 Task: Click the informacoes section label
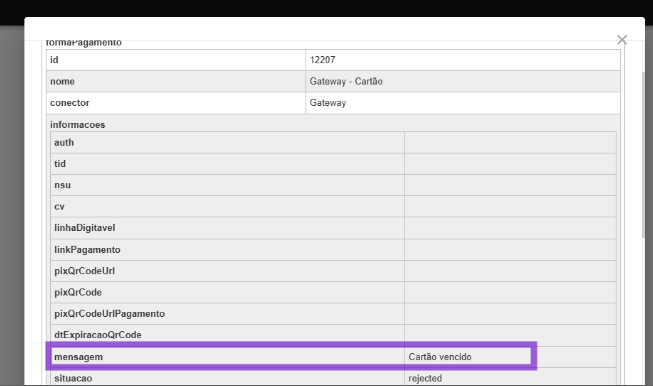(x=77, y=125)
